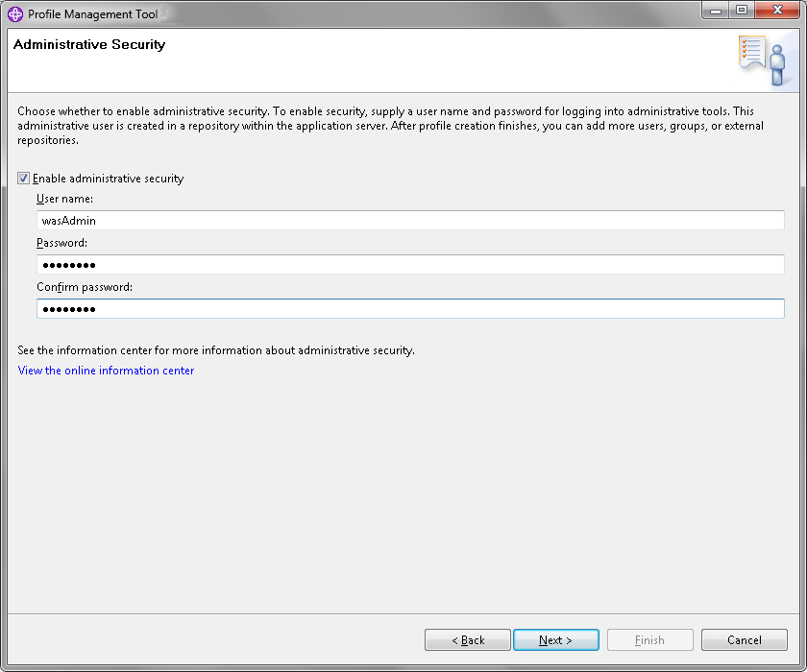Image resolution: width=807 pixels, height=672 pixels.
Task: Click the User name label
Action: coord(65,199)
